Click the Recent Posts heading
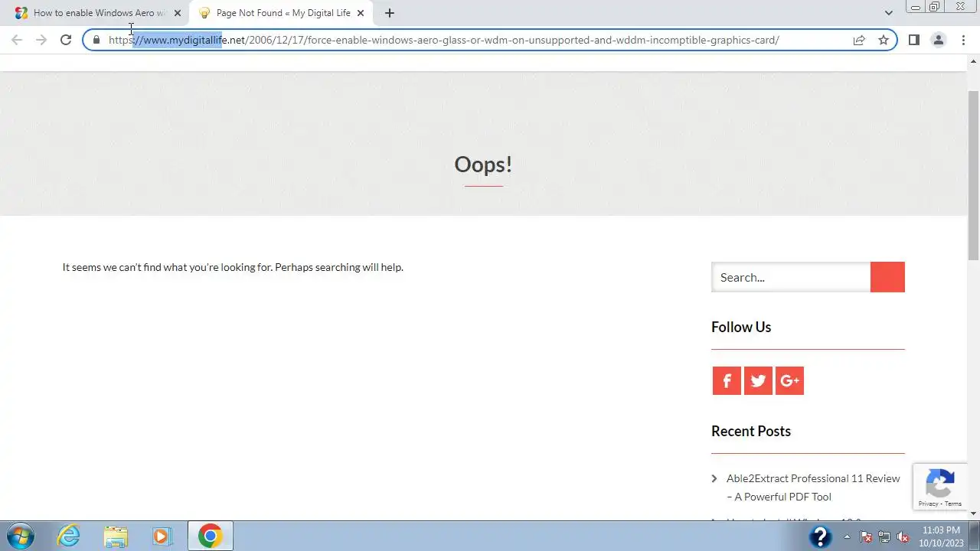Viewport: 980px width, 551px height. tap(751, 431)
